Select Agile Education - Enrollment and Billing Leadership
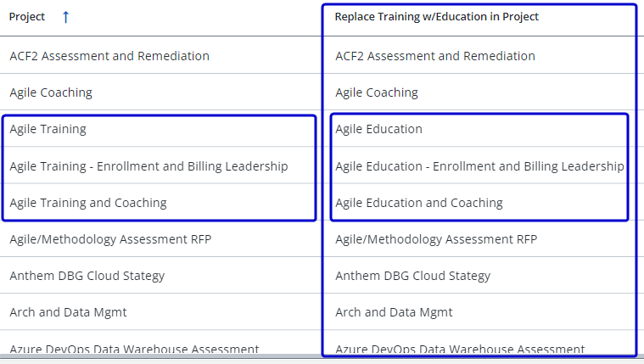 (x=479, y=166)
